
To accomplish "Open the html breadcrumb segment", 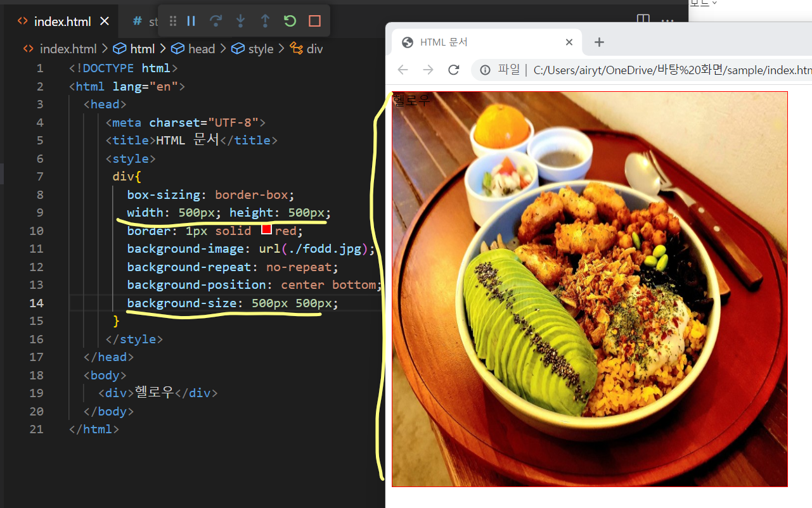I will pos(135,49).
